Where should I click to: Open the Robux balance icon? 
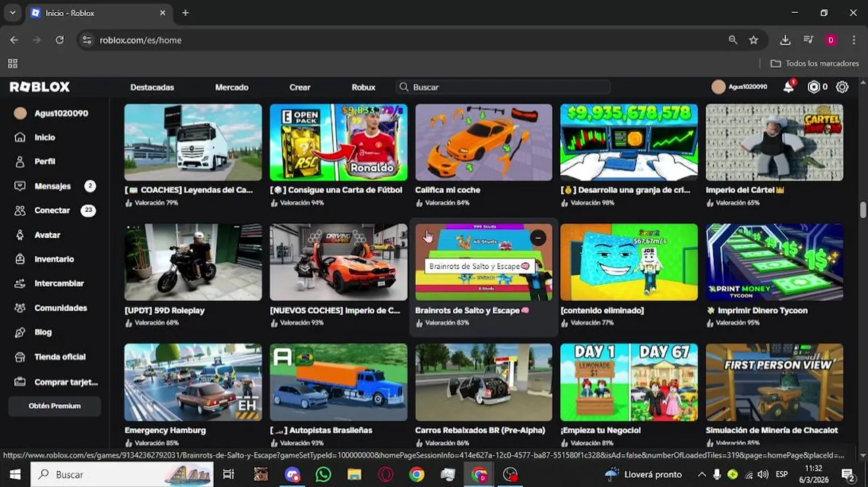[814, 87]
